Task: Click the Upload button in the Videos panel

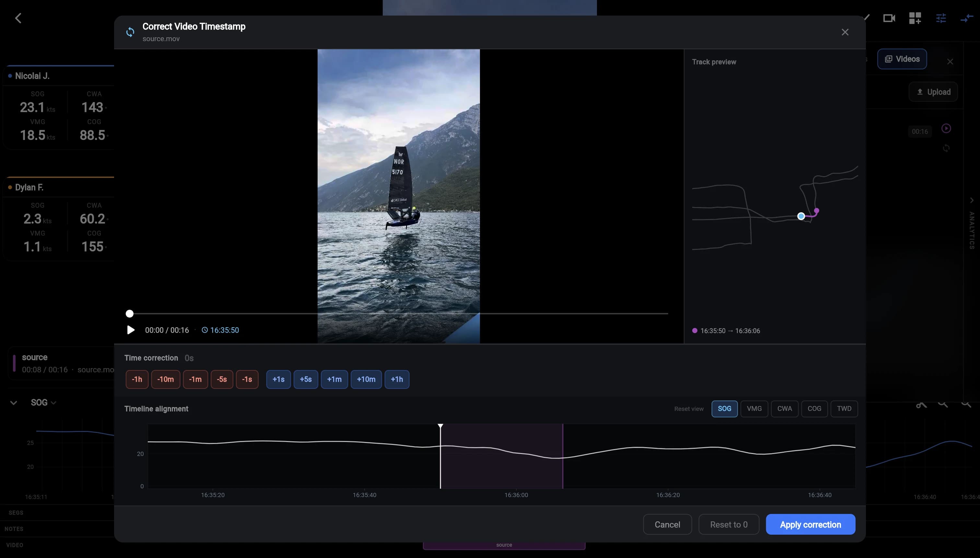Action: [933, 92]
